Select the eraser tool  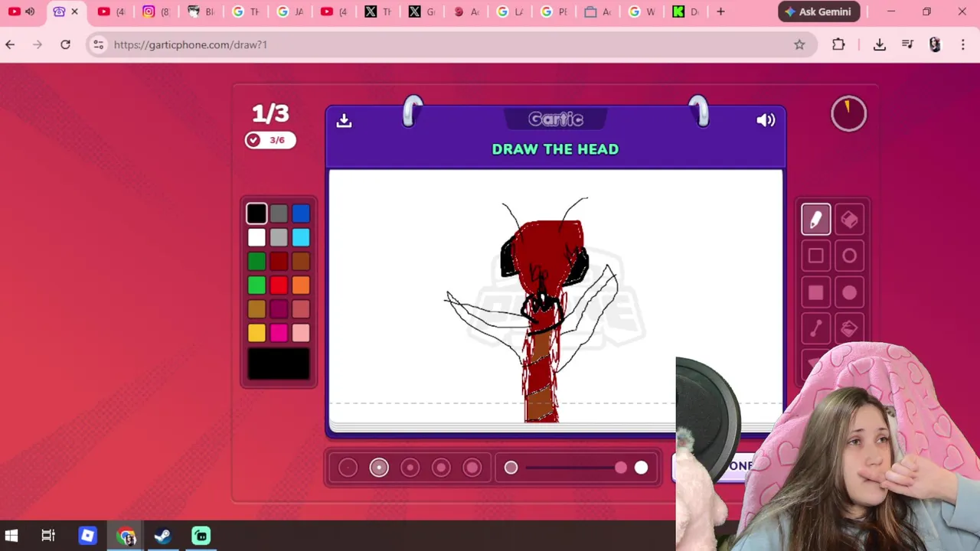click(849, 220)
